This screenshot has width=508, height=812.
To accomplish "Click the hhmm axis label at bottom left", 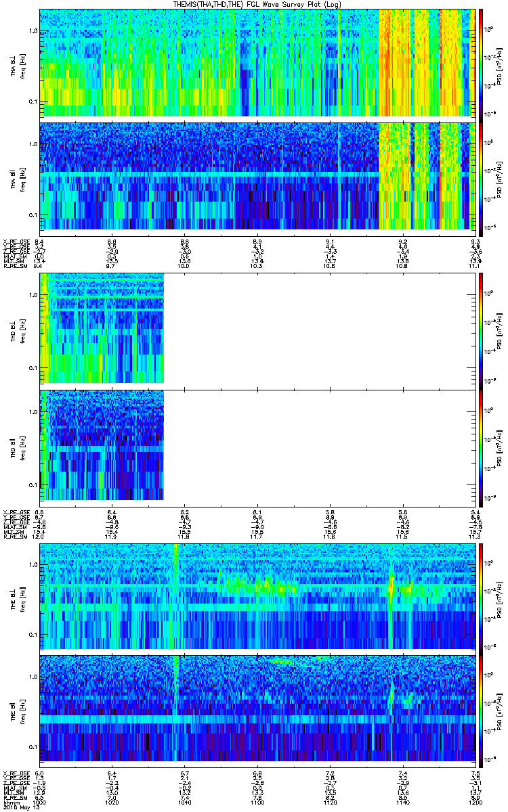I will 10,803.
